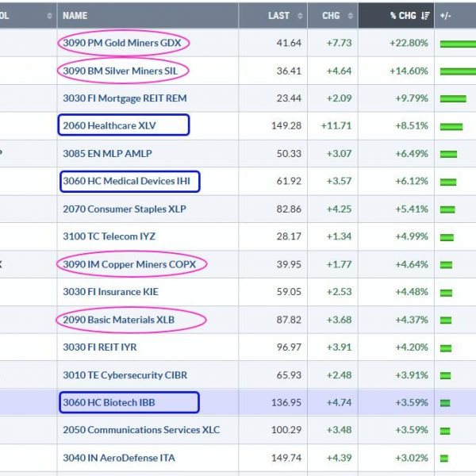Image resolution: width=476 pixels, height=476 pixels.
Task: Open 3090 PM Gold Miners GDX link
Action: click(x=122, y=43)
